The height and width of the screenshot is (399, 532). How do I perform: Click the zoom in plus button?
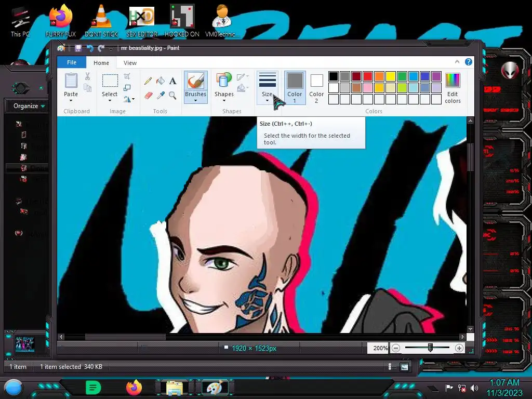(x=459, y=348)
